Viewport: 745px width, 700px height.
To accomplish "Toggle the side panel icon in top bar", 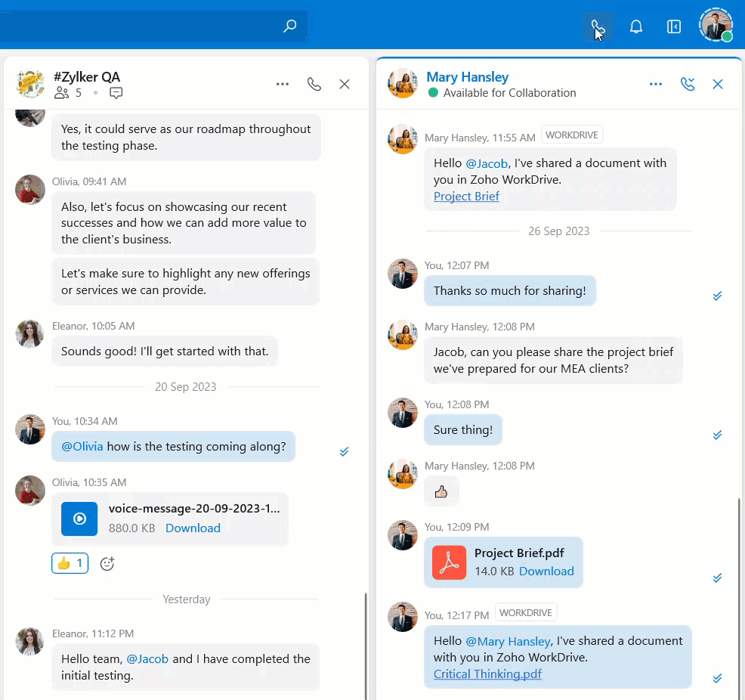I will pyautogui.click(x=674, y=26).
